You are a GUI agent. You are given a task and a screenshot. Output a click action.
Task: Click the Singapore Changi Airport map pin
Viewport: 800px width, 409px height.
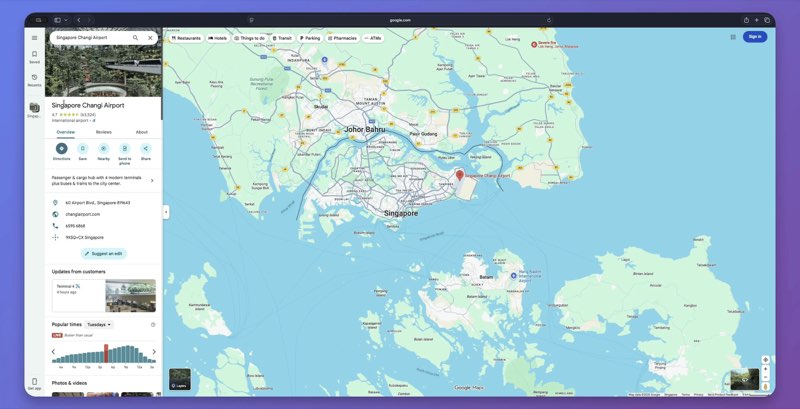460,174
